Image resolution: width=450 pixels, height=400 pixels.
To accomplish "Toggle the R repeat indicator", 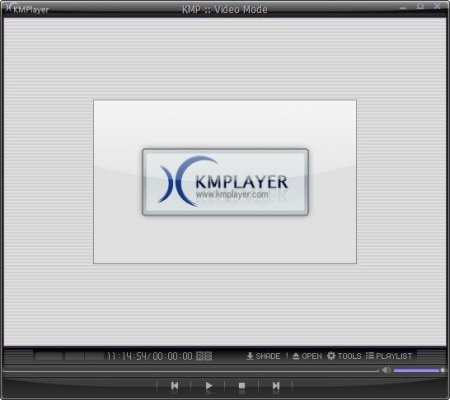I will (x=200, y=356).
